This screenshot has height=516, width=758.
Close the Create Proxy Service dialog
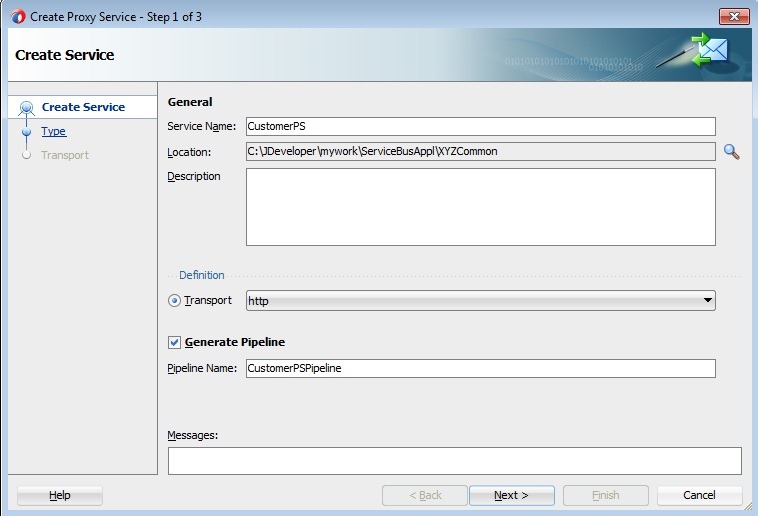coord(733,16)
